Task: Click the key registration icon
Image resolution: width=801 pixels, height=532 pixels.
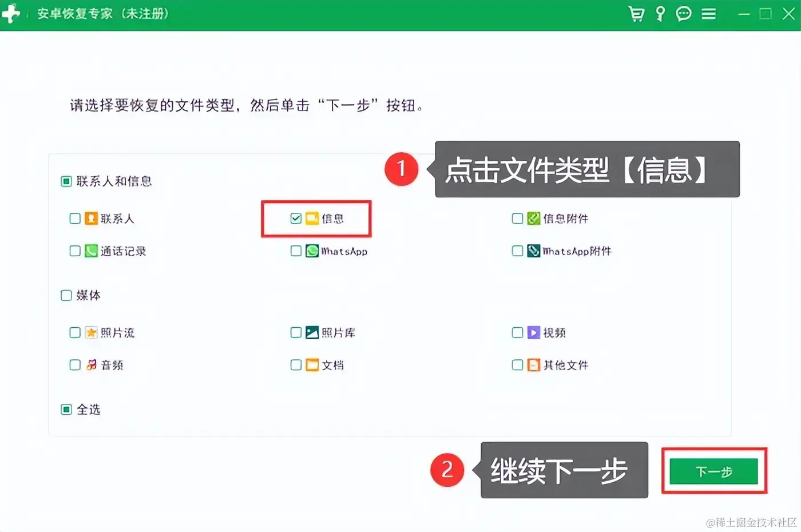Action: (660, 14)
